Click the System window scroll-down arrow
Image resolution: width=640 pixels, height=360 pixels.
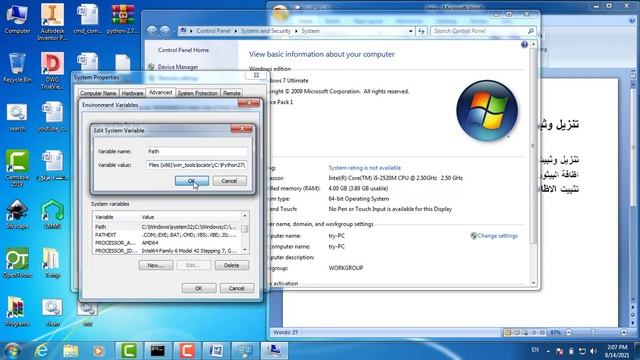[x=533, y=283]
